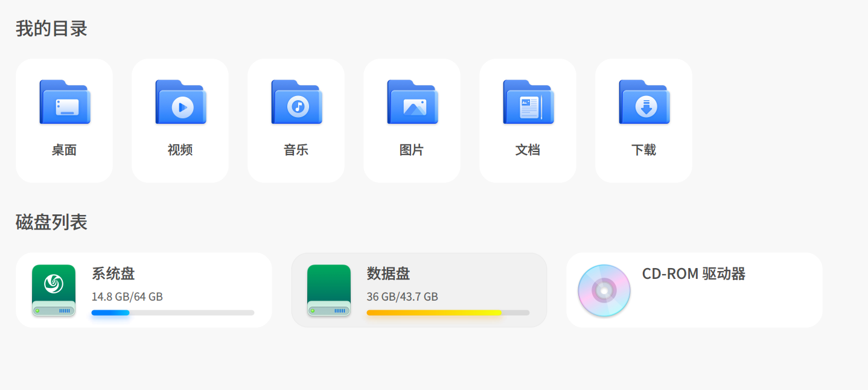Click the 桌面 folder label

click(x=64, y=150)
